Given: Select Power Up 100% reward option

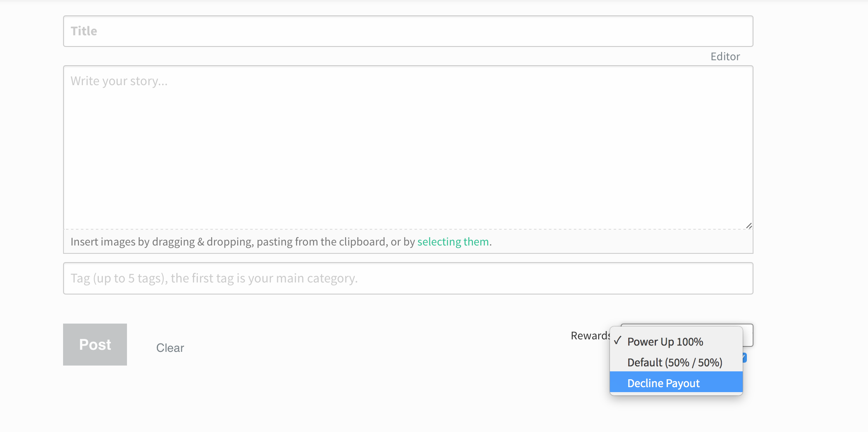Looking at the screenshot, I should (x=676, y=341).
